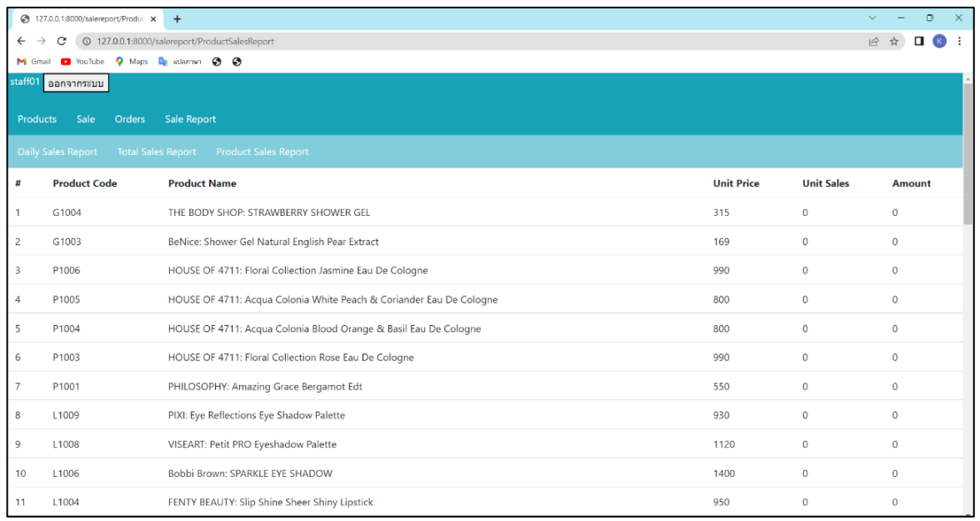Open the Gmail bookmark

pos(32,61)
